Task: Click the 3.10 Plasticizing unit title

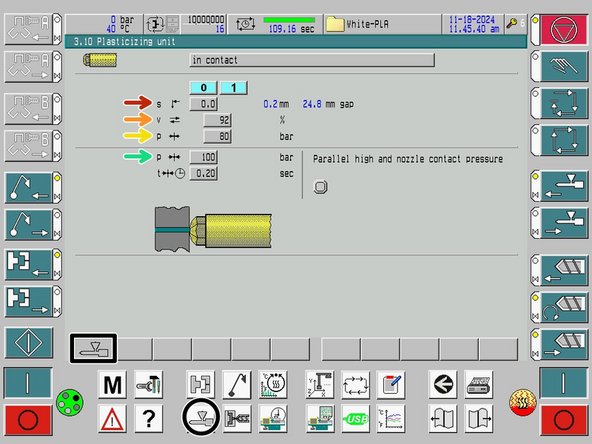Action: 125,42
